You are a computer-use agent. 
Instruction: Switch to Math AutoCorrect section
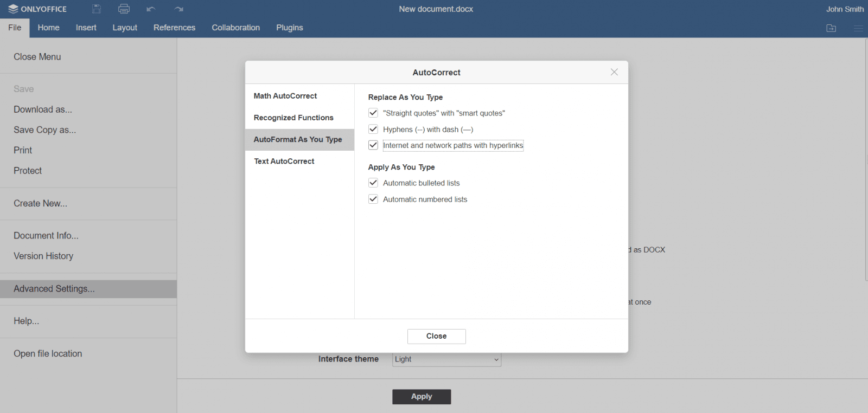pos(285,96)
